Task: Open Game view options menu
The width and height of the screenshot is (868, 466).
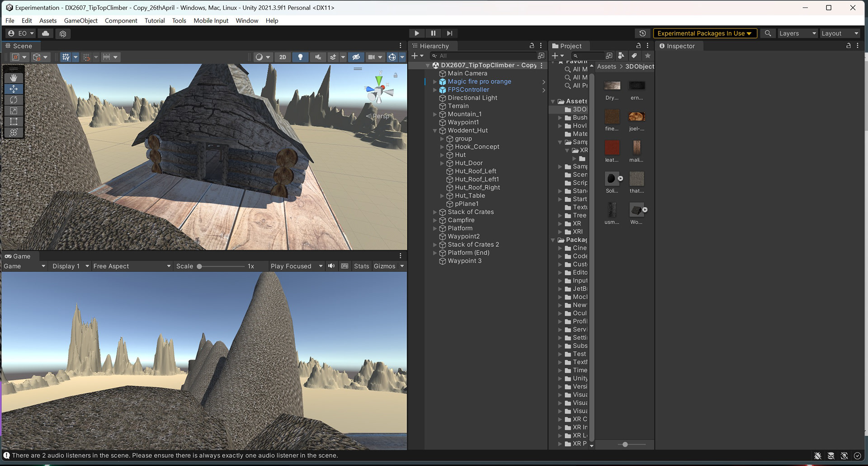Action: (401, 256)
